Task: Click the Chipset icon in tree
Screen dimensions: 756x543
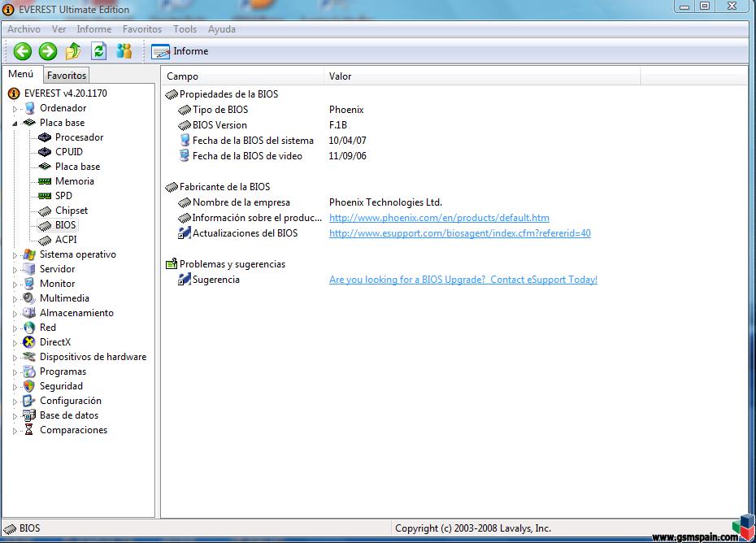Action: click(45, 211)
